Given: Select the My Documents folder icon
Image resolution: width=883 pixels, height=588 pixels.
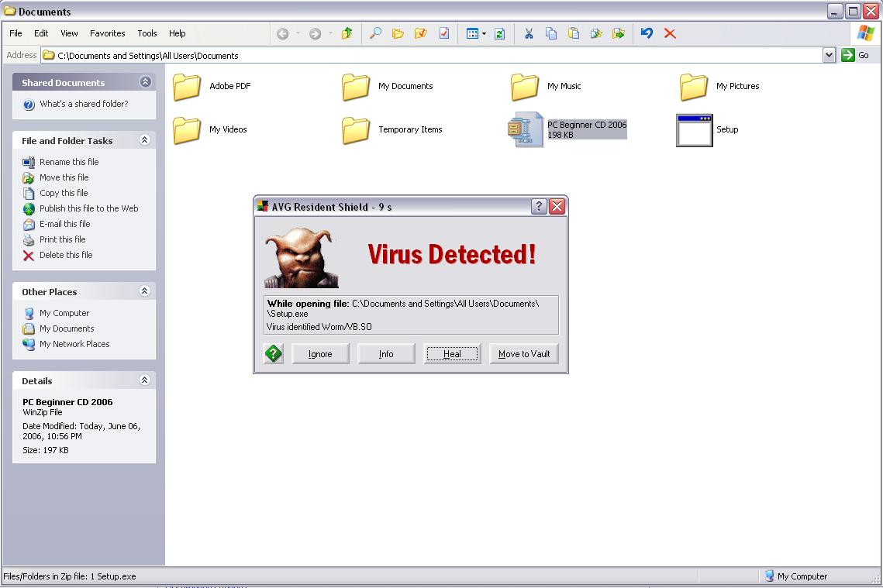Looking at the screenshot, I should [356, 87].
